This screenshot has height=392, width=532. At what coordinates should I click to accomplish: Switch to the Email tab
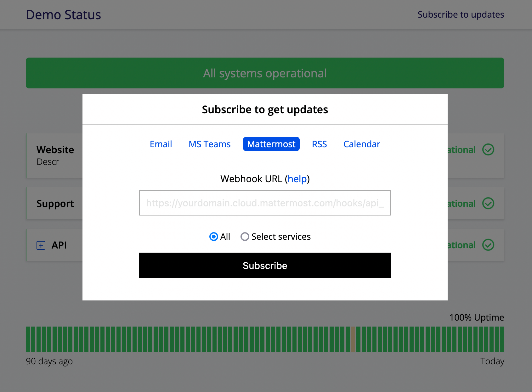[x=161, y=144]
